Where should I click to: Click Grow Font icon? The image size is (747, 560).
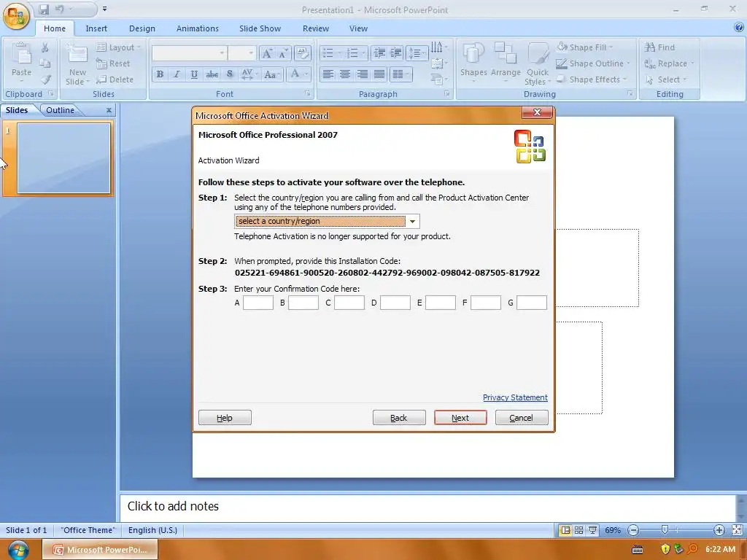click(267, 53)
